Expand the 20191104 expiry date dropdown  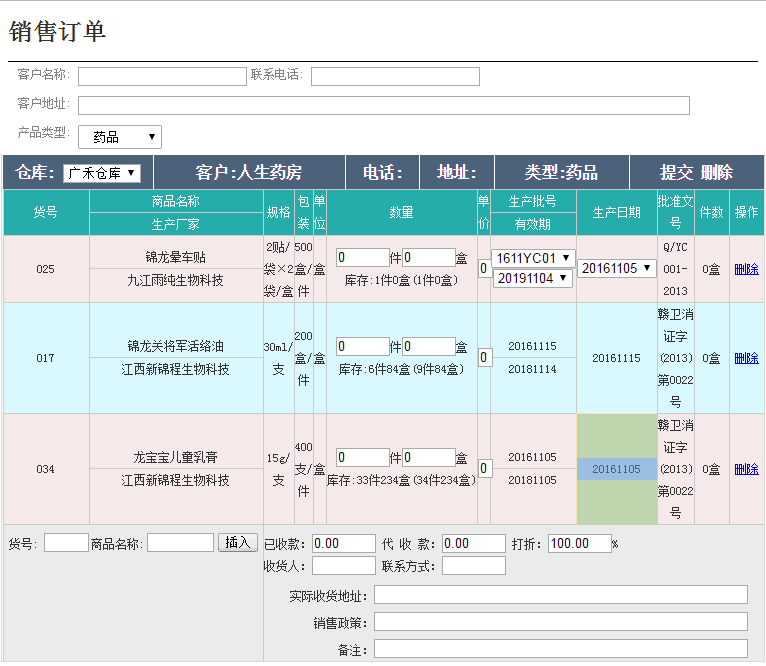(x=533, y=278)
